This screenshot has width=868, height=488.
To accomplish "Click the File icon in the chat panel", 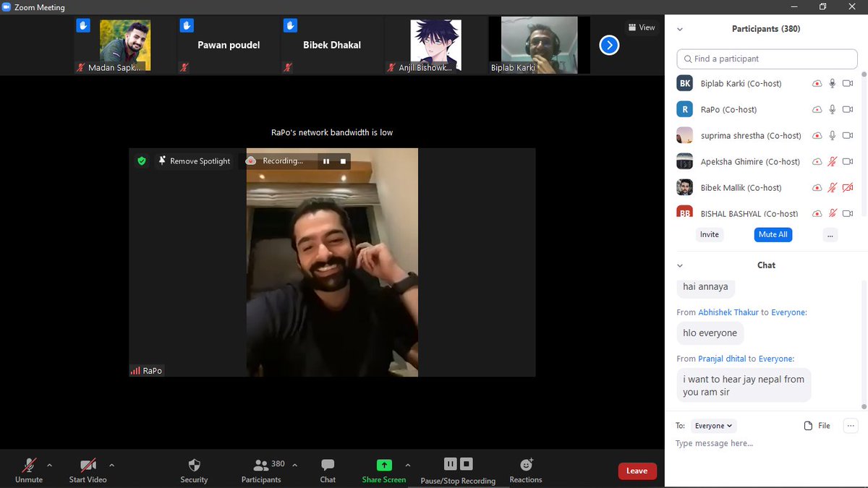I will (809, 426).
